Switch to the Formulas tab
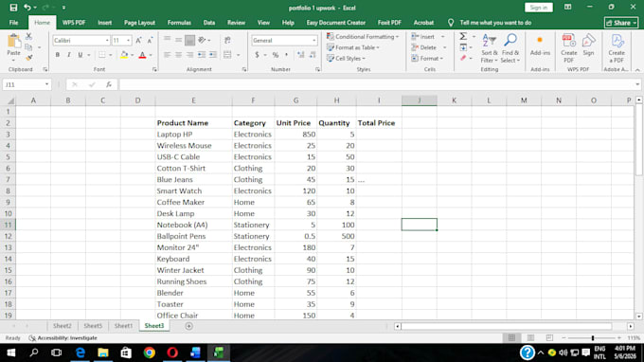This screenshot has height=362, width=644. 179,23
